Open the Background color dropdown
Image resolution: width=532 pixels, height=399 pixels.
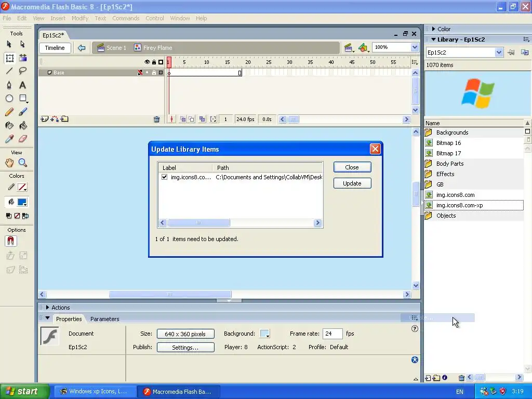pos(264,334)
